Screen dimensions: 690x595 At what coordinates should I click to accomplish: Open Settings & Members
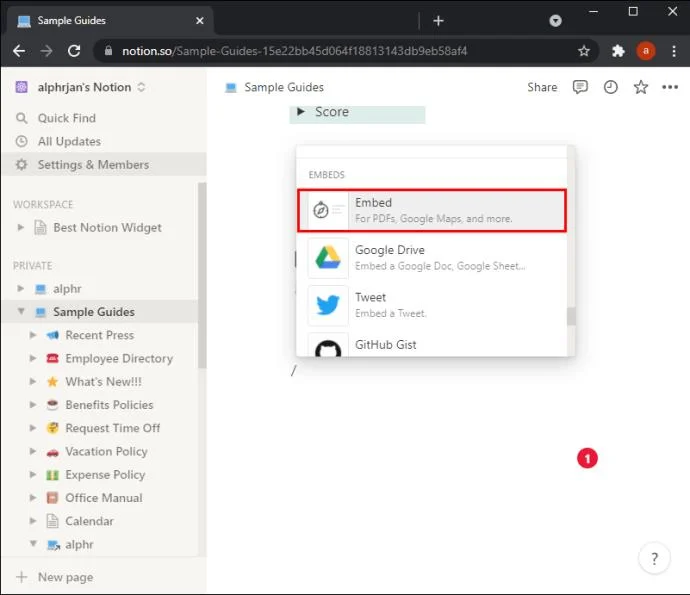pyautogui.click(x=104, y=165)
